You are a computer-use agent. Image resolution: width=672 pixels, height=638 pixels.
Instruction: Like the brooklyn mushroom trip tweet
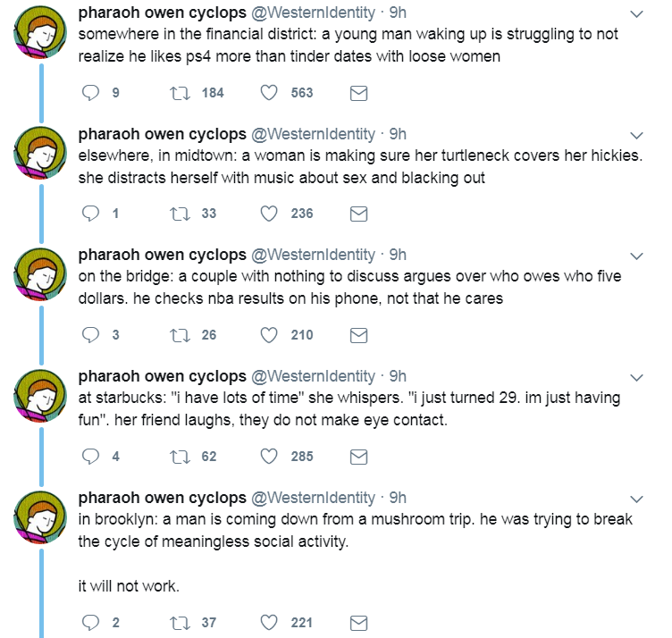[x=269, y=623]
